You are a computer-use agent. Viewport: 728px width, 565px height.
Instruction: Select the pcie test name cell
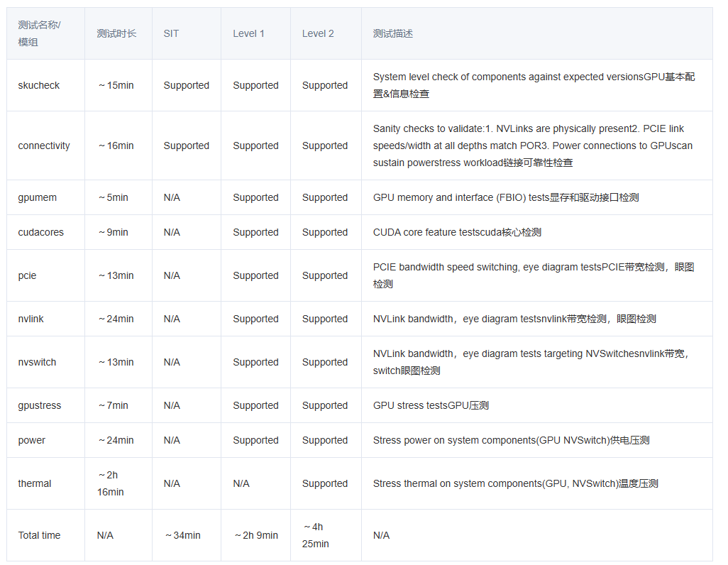click(27, 275)
